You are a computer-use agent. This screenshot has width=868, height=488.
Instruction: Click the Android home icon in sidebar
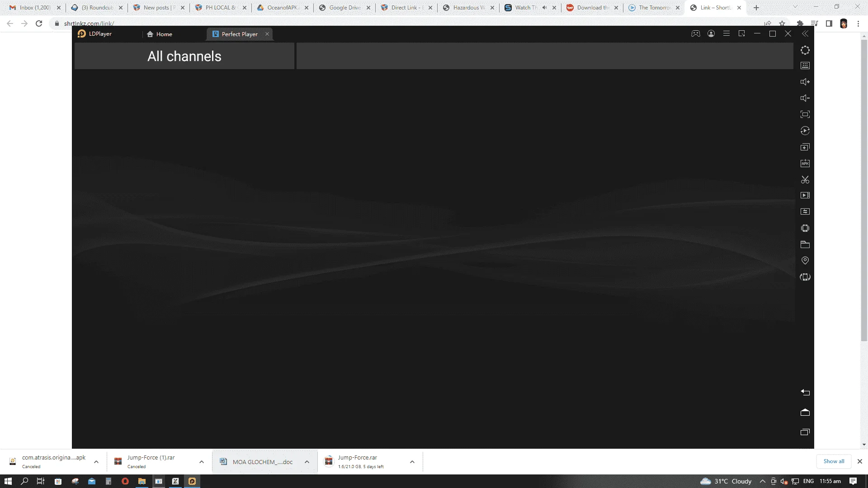coord(805,412)
